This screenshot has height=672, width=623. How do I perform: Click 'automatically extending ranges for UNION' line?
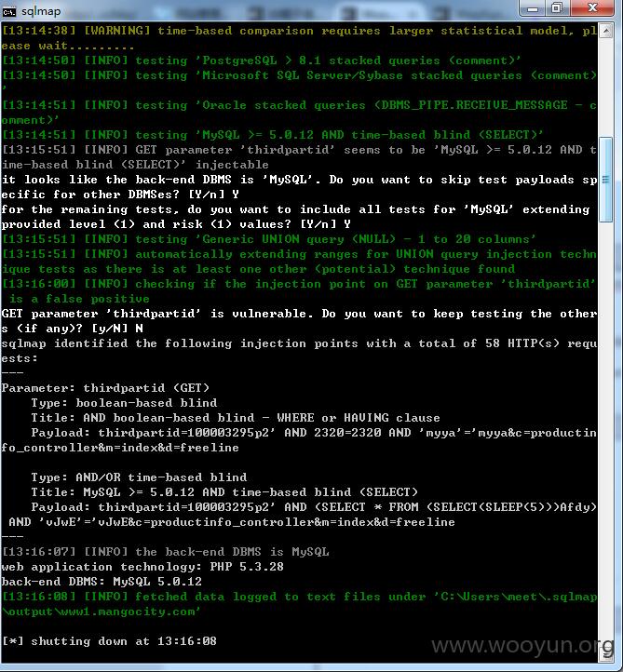pos(299,254)
